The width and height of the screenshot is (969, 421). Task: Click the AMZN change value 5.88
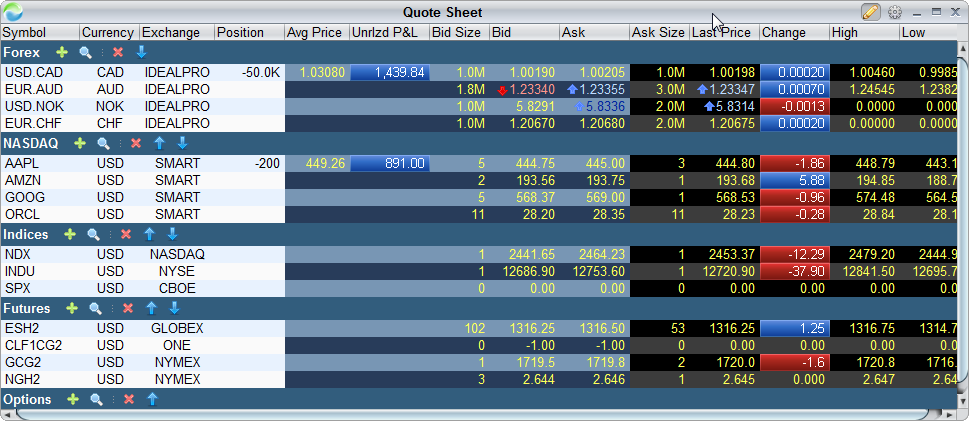click(795, 181)
